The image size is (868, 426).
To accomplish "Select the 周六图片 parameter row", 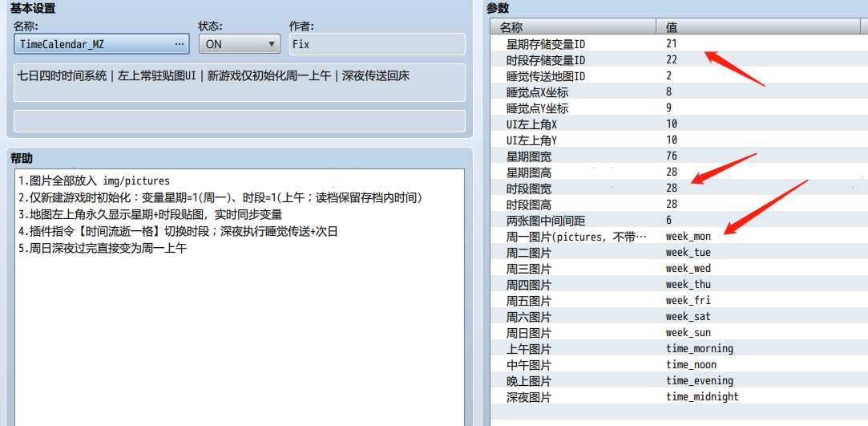I will tap(679, 316).
